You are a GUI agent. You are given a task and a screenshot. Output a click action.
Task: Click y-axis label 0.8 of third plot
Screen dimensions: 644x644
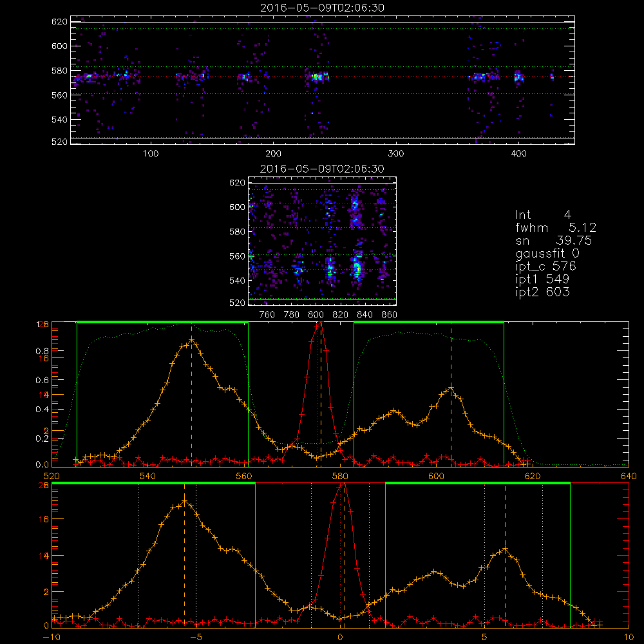tap(43, 351)
